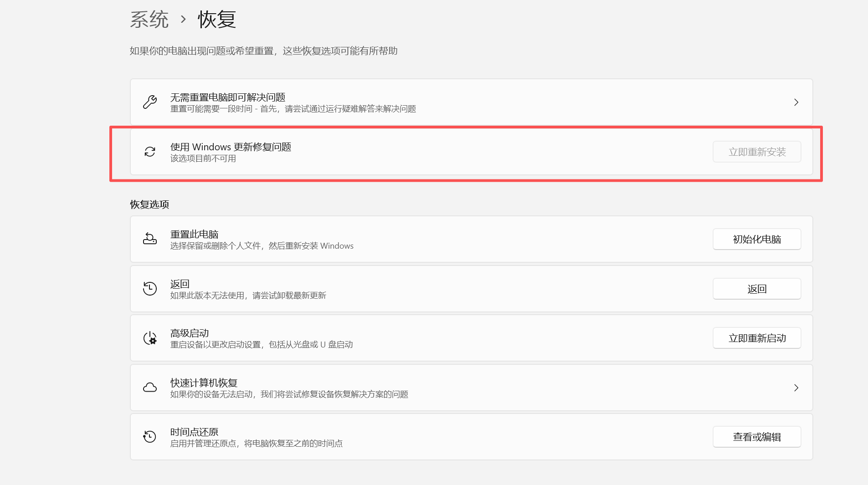Viewport: 868px width, 485px height.
Task: Click the 立即重新安装 button
Action: coord(757,152)
